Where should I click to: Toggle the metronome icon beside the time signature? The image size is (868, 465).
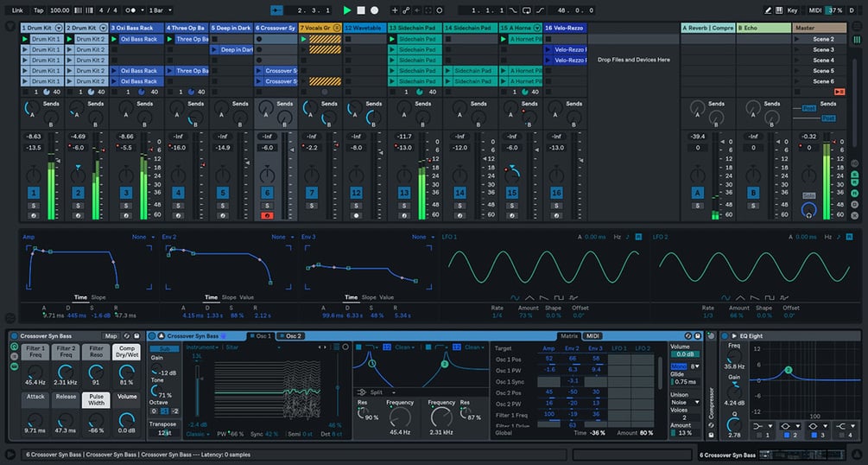[130, 10]
